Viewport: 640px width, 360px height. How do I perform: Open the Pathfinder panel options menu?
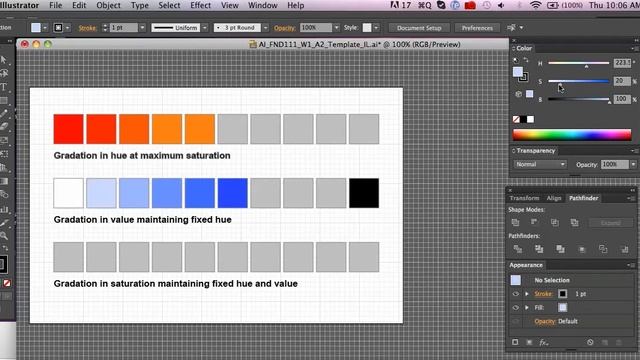click(x=630, y=198)
